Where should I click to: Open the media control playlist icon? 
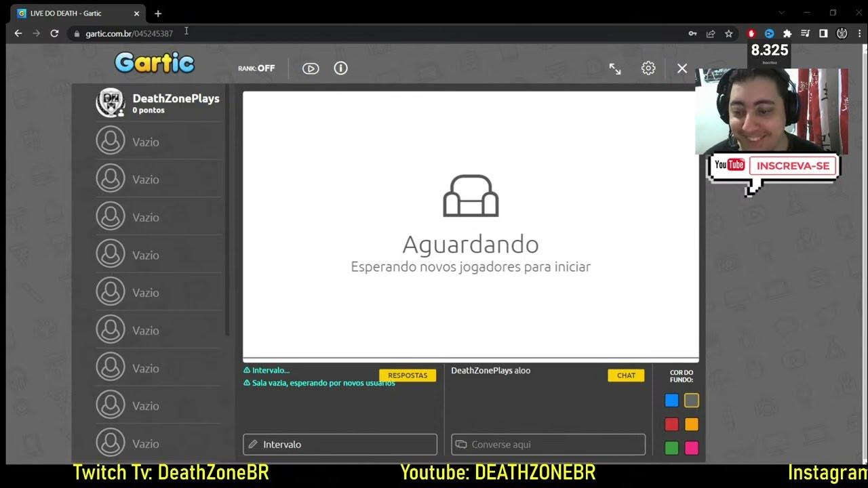pos(806,33)
